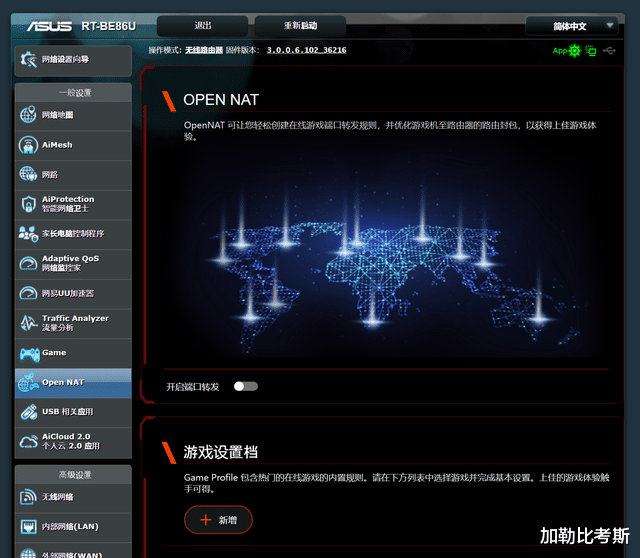Viewport: 640px width, 558px height.
Task: Click the 网络设置向导 wizard icon
Action: [29, 60]
